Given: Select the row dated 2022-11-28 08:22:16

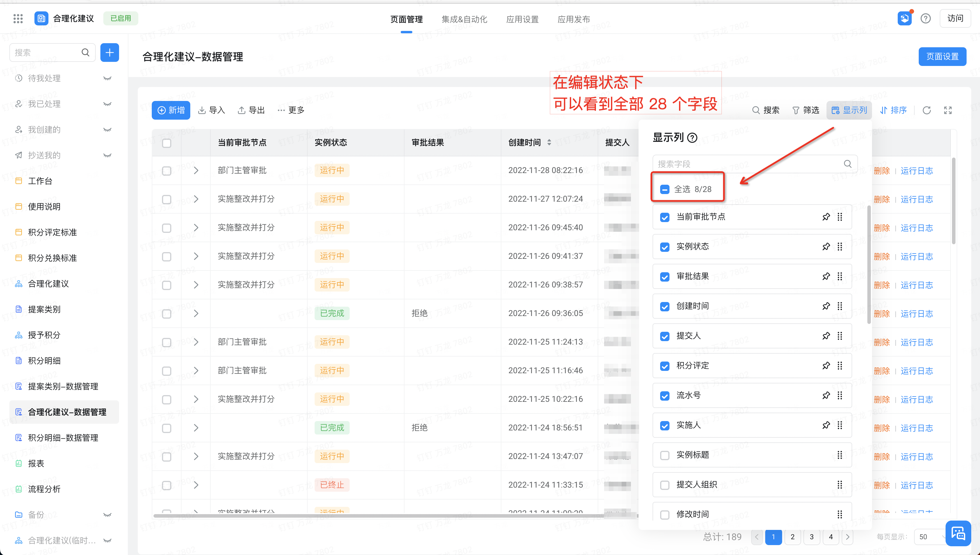Looking at the screenshot, I should (167, 171).
